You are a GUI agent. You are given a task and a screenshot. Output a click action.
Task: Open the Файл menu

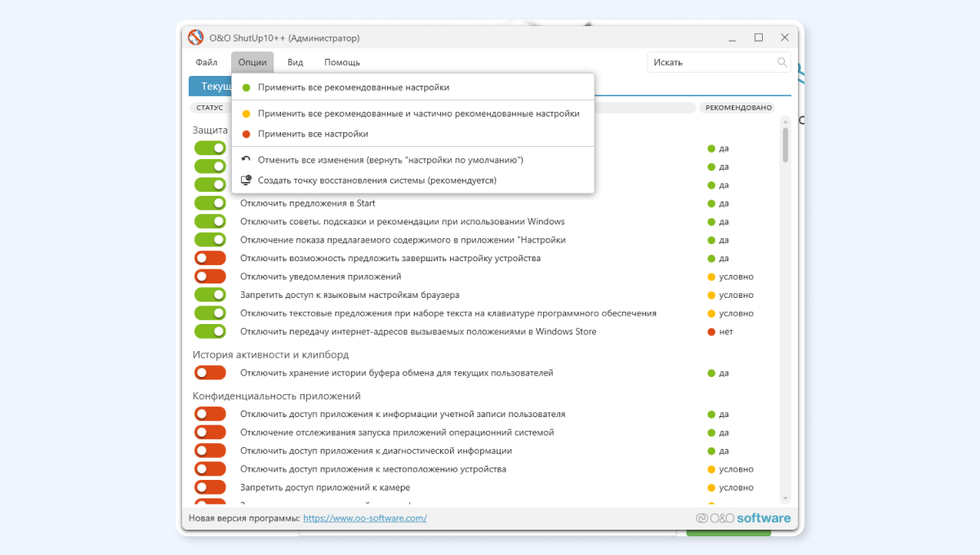click(x=207, y=62)
